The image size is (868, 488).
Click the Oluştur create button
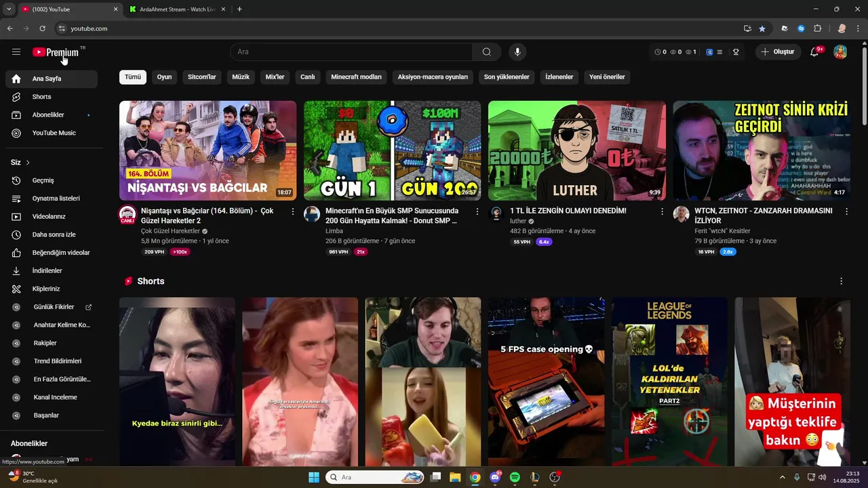pyautogui.click(x=778, y=52)
